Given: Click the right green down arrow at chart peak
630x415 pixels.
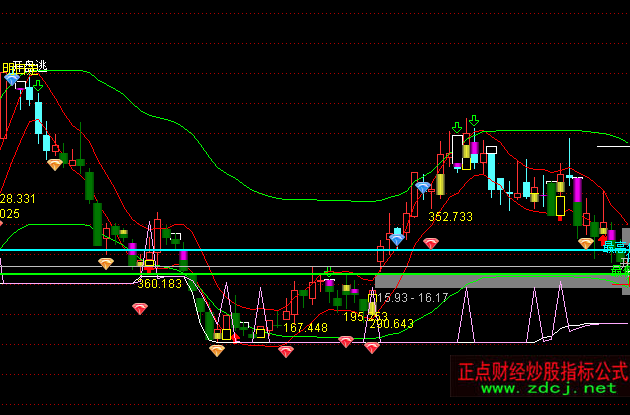Looking at the screenshot, I should tap(474, 121).
